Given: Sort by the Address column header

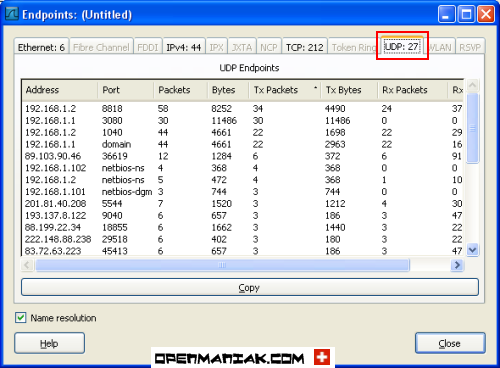Looking at the screenshot, I should click(x=60, y=90).
